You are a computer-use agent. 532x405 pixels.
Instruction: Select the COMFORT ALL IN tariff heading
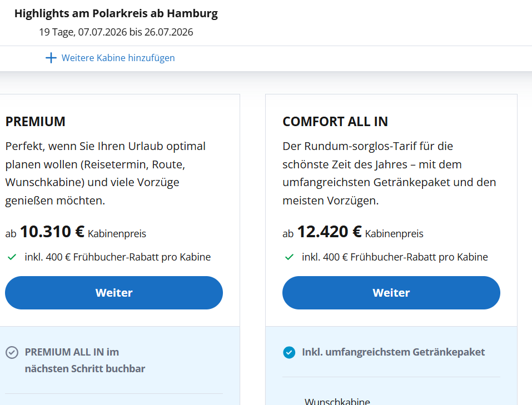[335, 122]
